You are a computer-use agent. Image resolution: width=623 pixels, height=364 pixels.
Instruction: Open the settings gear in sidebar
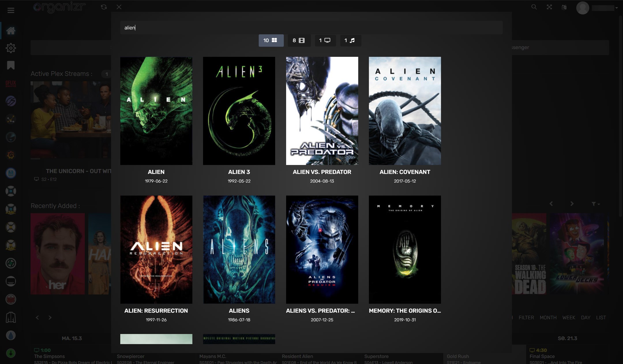(11, 48)
